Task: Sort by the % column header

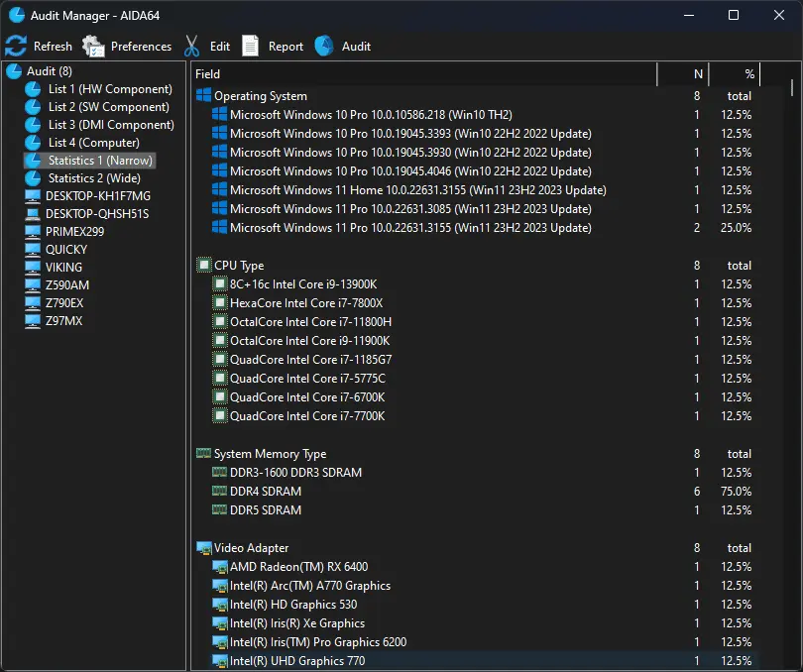Action: (735, 74)
